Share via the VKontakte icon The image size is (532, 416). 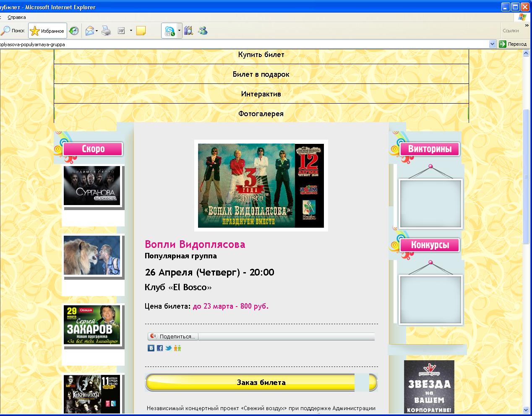point(151,348)
